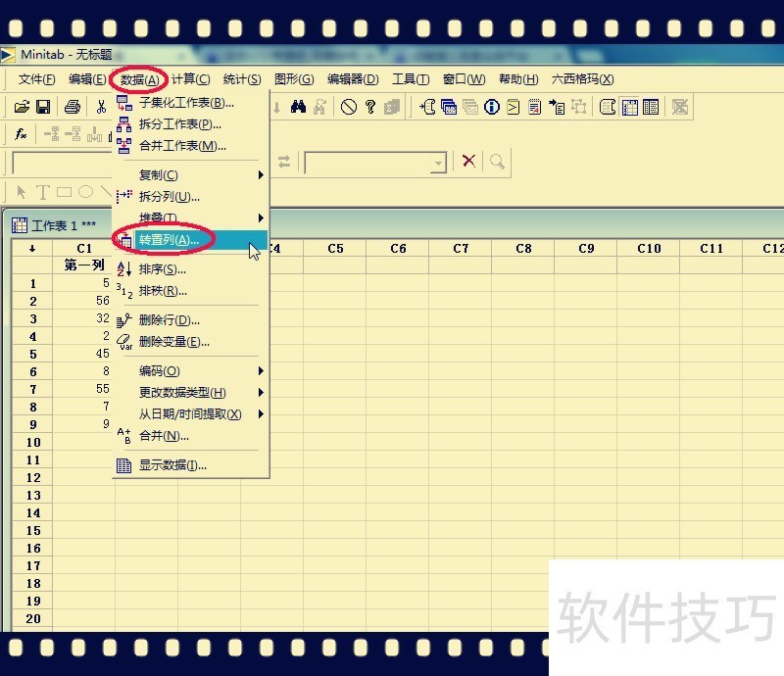784x676 pixels.
Task: Click the cascading worksheets windows icon
Action: pyautogui.click(x=449, y=107)
